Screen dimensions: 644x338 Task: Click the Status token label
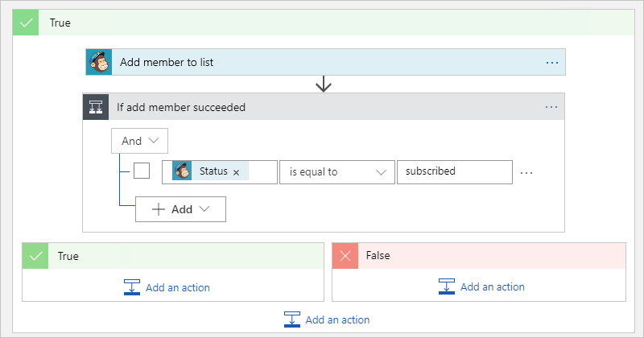213,171
